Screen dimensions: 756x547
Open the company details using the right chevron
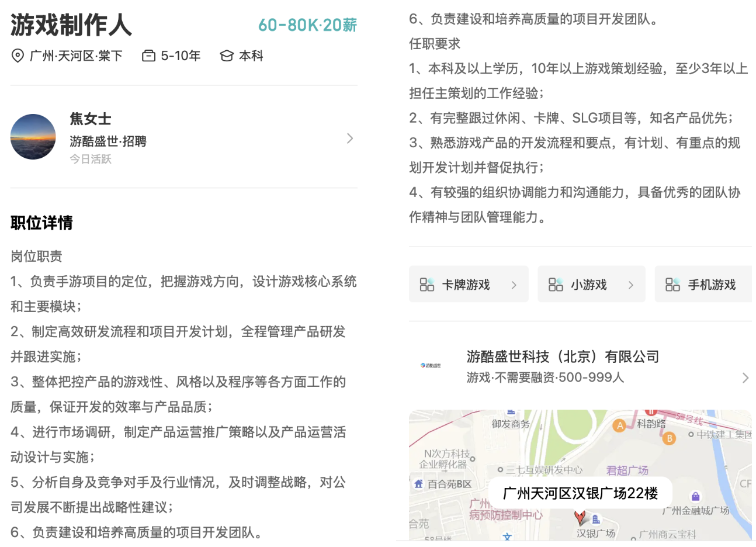tap(745, 378)
